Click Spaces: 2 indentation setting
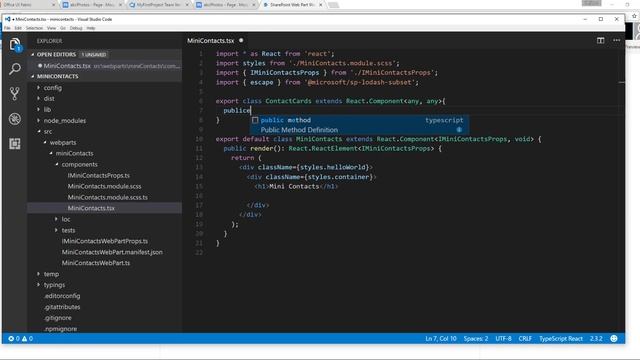This screenshot has width=640, height=360. pyautogui.click(x=476, y=338)
